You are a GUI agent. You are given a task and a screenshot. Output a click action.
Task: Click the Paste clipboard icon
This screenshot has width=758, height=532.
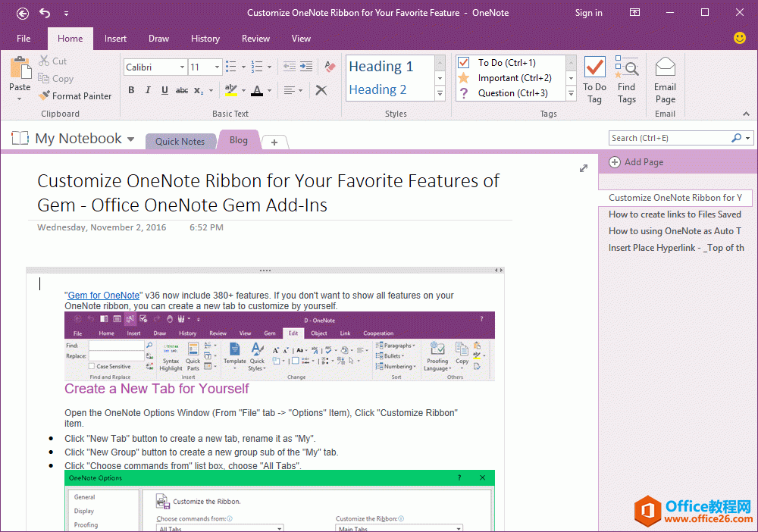click(20, 67)
